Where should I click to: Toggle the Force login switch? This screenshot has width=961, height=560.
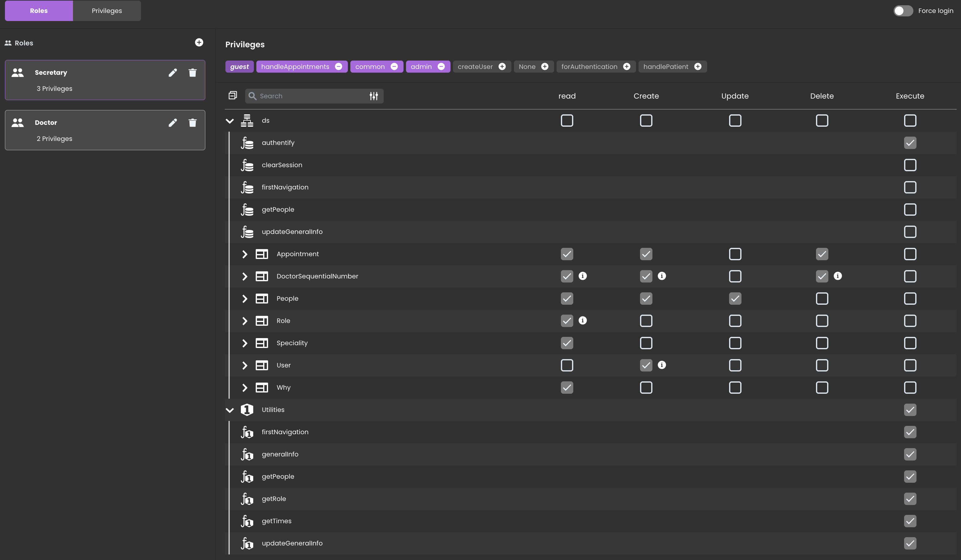pos(903,11)
